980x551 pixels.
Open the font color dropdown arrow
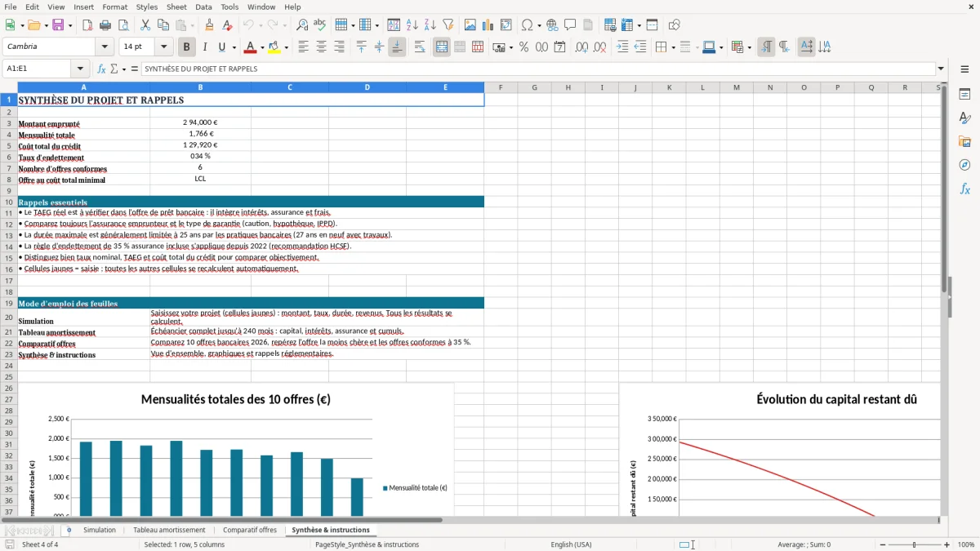click(x=262, y=47)
